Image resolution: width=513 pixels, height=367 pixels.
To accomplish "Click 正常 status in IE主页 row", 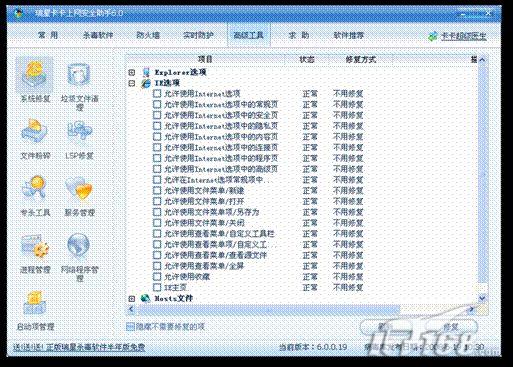I will click(x=310, y=287).
